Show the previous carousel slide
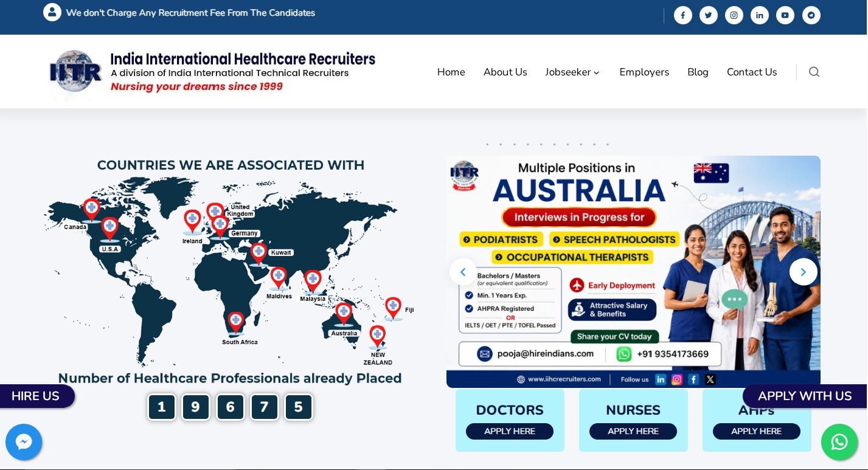The height and width of the screenshot is (470, 868). (463, 272)
